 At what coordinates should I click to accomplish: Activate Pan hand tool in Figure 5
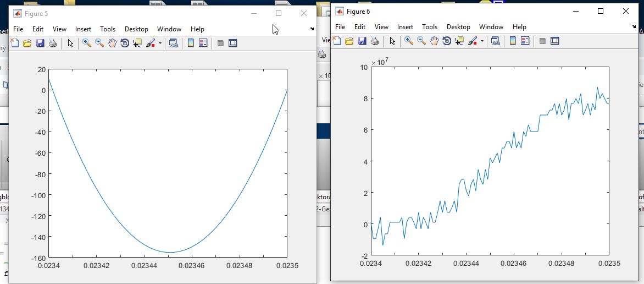pyautogui.click(x=112, y=43)
